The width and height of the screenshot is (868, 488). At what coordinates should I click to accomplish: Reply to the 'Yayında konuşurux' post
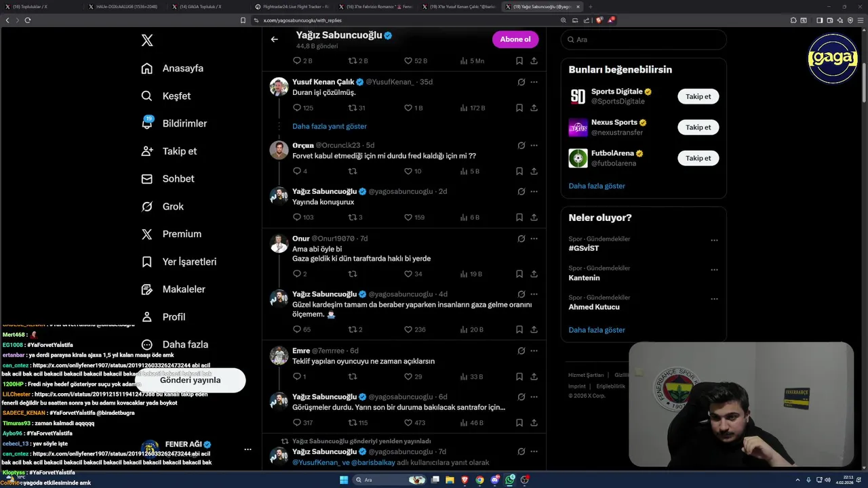[297, 218]
